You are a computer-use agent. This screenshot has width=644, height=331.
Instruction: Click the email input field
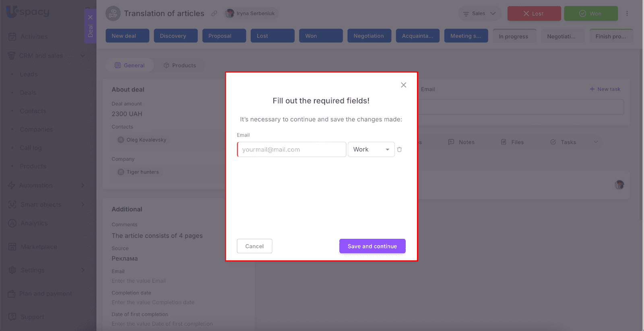point(291,149)
